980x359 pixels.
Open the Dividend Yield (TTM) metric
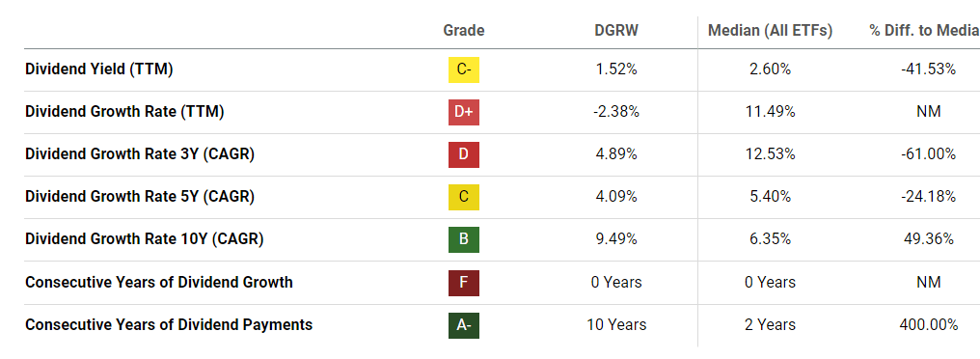[x=98, y=69]
